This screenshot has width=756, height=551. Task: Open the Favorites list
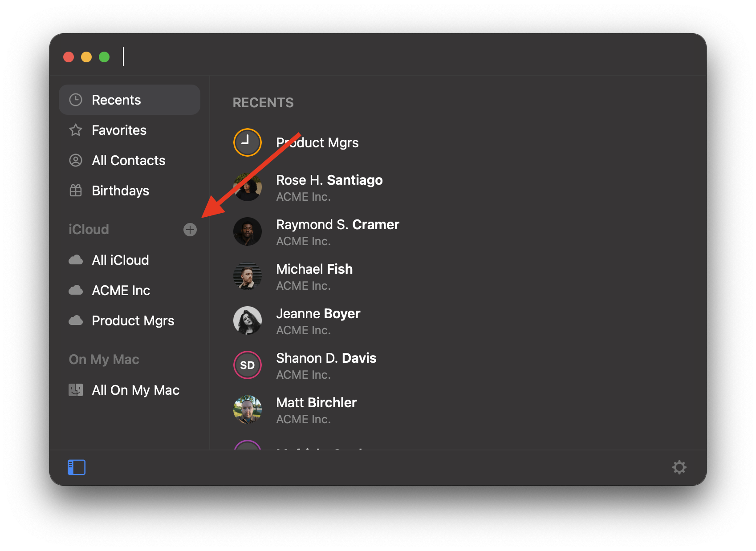click(130, 130)
